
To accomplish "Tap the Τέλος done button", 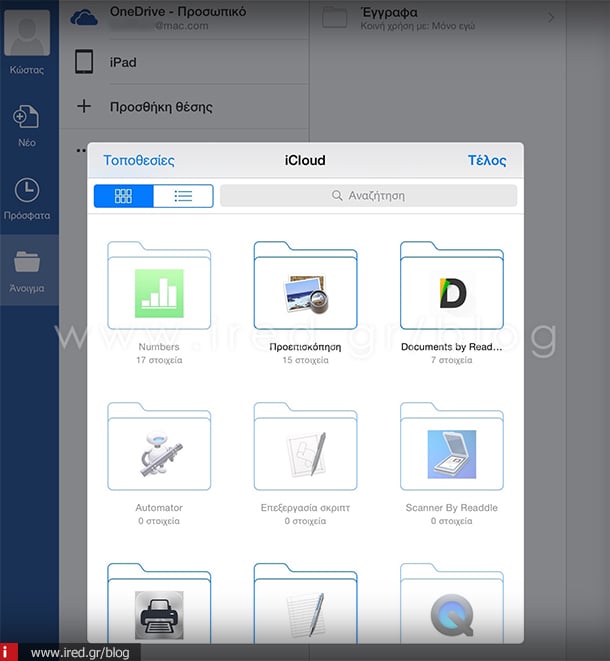I will [x=487, y=160].
